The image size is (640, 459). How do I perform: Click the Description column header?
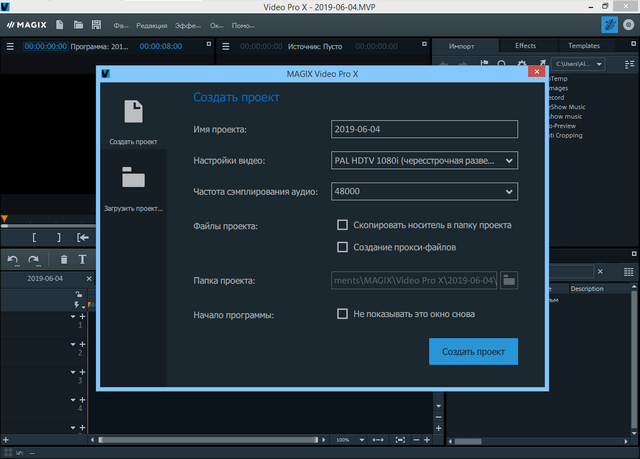(x=587, y=288)
